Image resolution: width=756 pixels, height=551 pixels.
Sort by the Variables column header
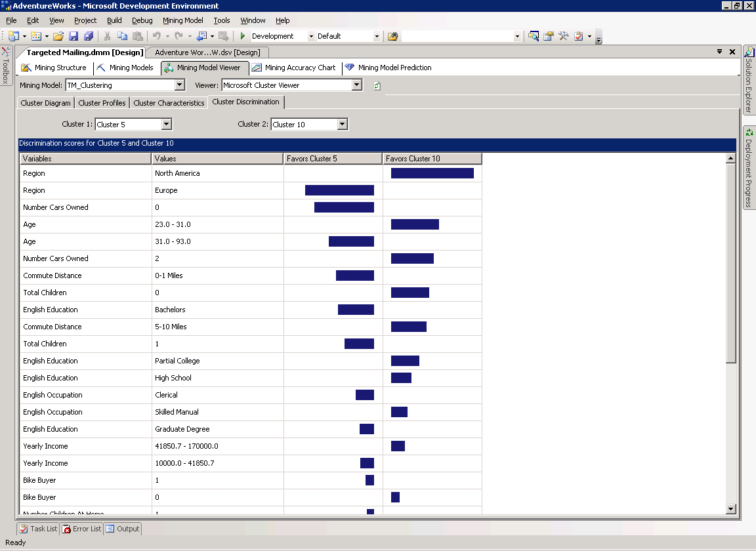pos(85,159)
